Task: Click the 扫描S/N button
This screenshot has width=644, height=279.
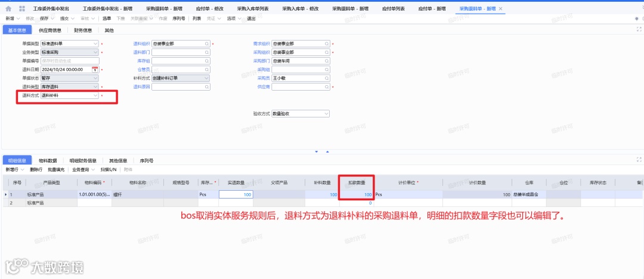Action: point(109,169)
